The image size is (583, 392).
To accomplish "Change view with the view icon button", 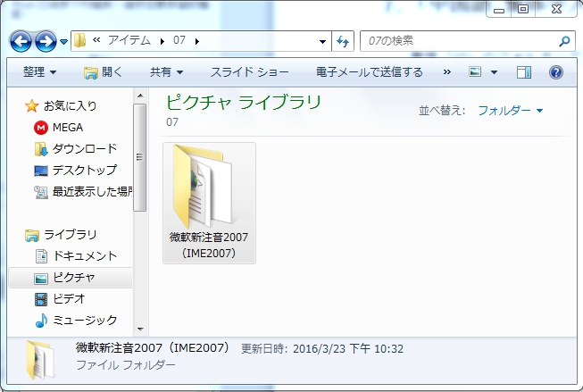I will point(475,71).
